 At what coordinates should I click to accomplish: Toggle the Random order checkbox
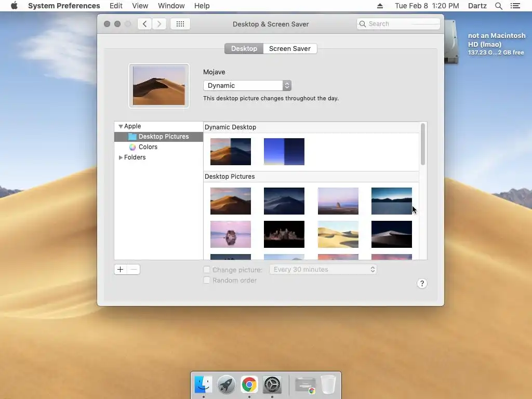[x=207, y=280]
